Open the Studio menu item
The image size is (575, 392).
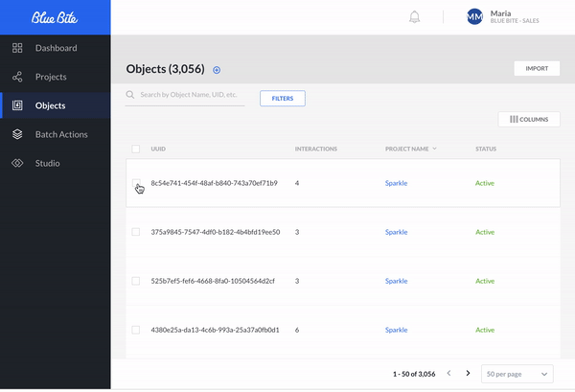[56, 163]
